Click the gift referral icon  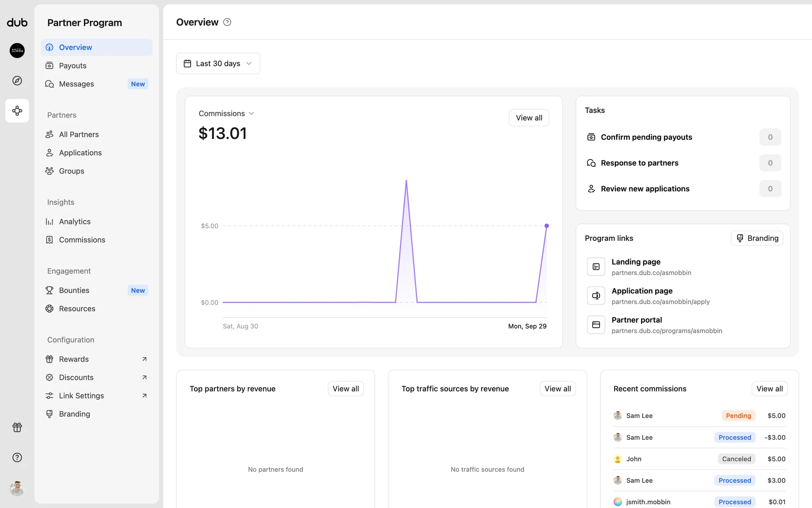tap(17, 427)
